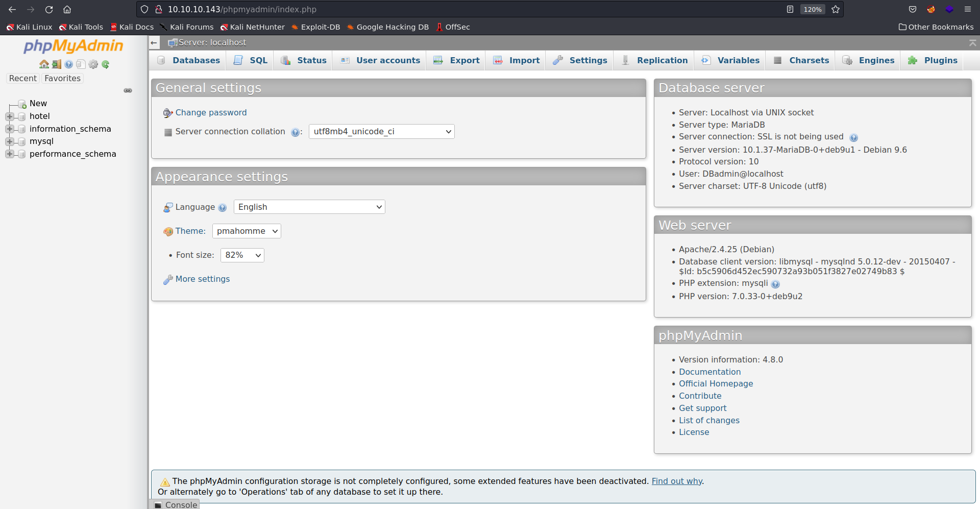Click the Find out why link
This screenshot has width=980, height=509.
pyautogui.click(x=677, y=481)
